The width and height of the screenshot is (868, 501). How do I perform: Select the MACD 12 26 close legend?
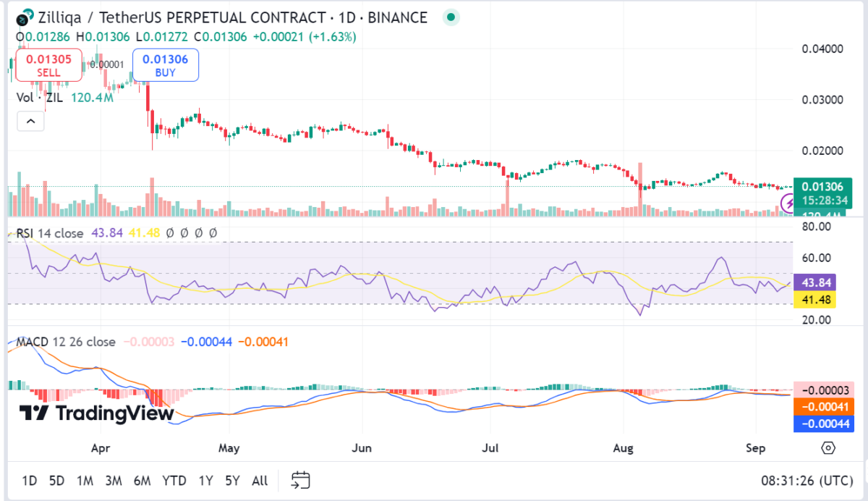(x=66, y=342)
